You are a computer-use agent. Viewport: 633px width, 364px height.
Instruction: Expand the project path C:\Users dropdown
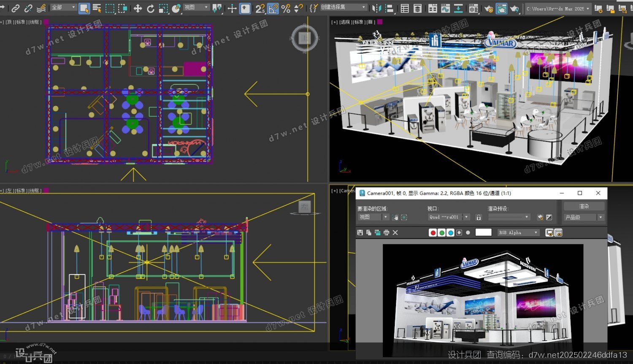pos(558,8)
